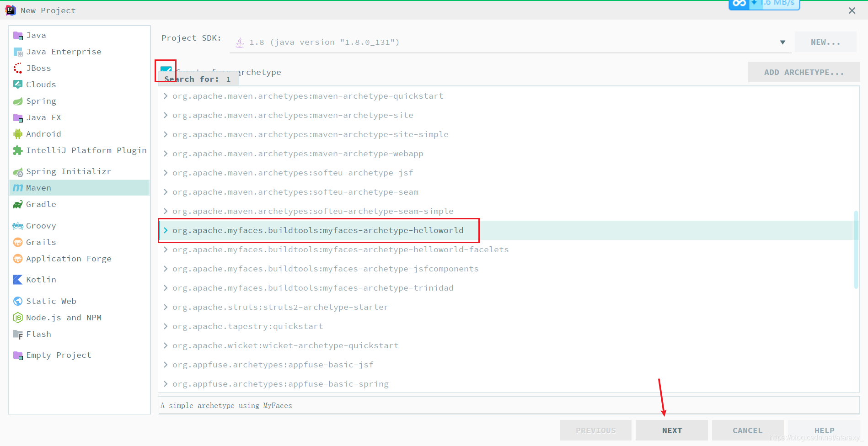Click the Node.js and NPM icon
Screen dimensions: 868x446
tap(18, 318)
